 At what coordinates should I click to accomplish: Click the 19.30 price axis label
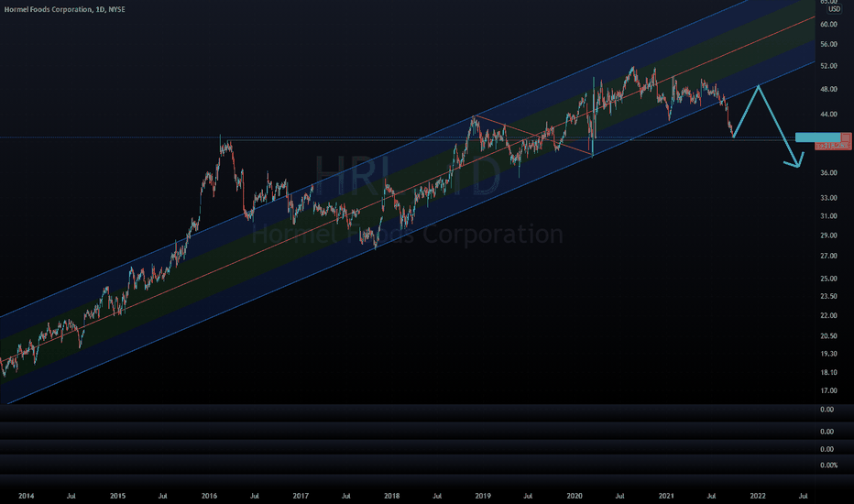(x=828, y=354)
